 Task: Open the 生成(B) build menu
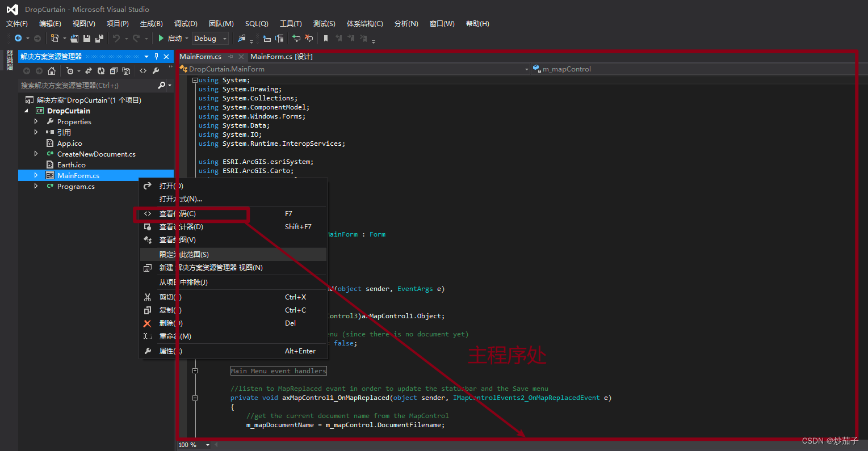click(152, 24)
